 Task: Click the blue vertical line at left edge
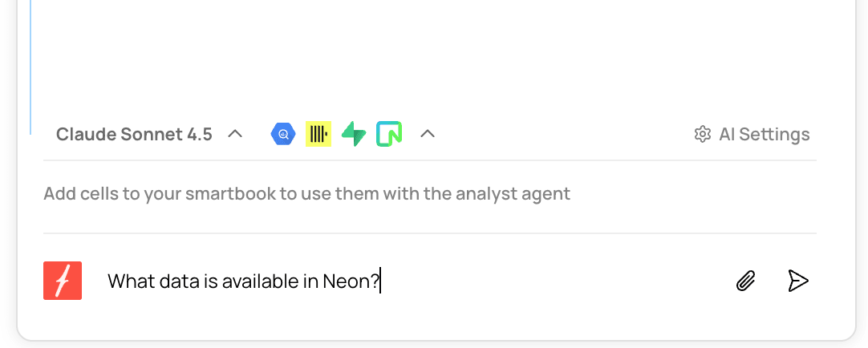(30, 64)
